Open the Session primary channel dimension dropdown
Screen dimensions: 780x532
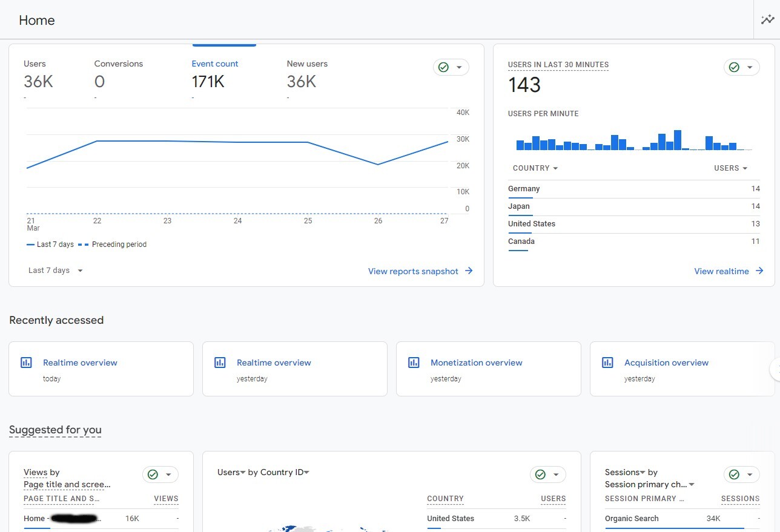(x=650, y=484)
